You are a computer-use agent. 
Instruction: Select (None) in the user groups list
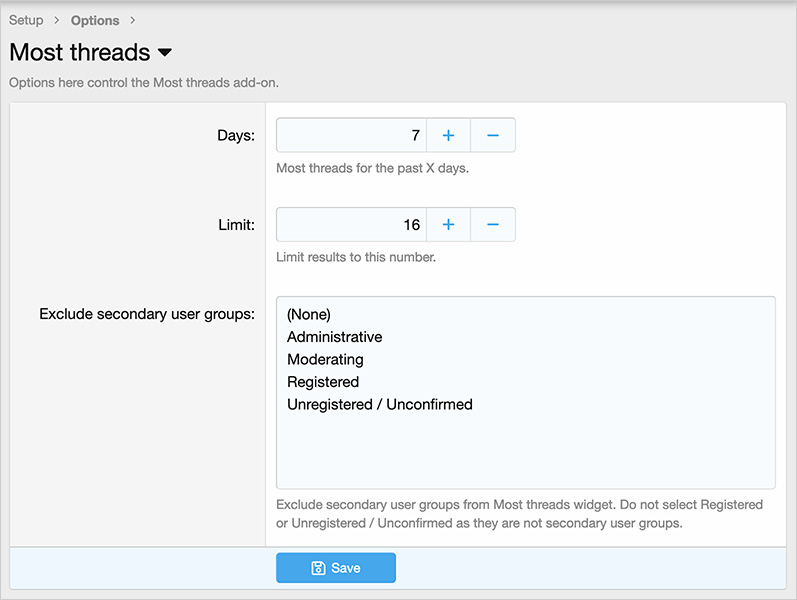(x=308, y=314)
